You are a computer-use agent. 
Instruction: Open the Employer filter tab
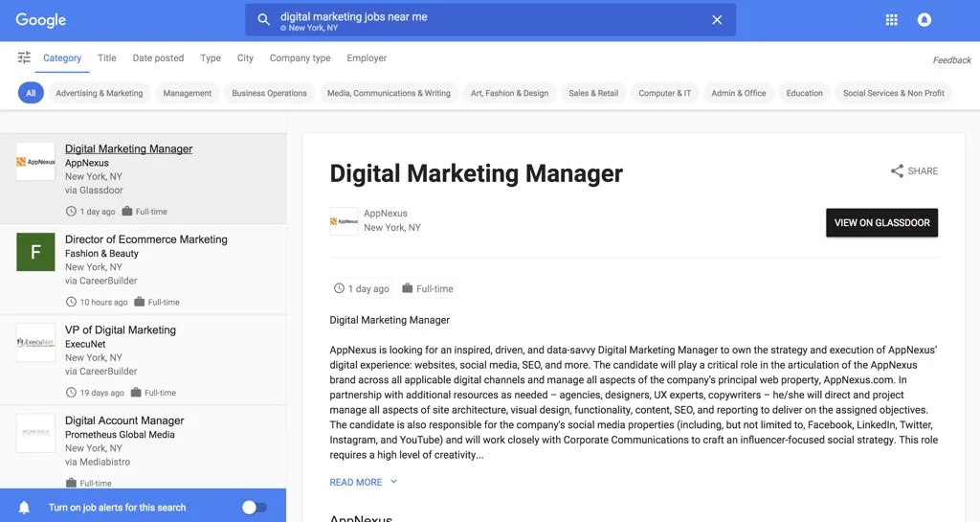pyautogui.click(x=367, y=57)
